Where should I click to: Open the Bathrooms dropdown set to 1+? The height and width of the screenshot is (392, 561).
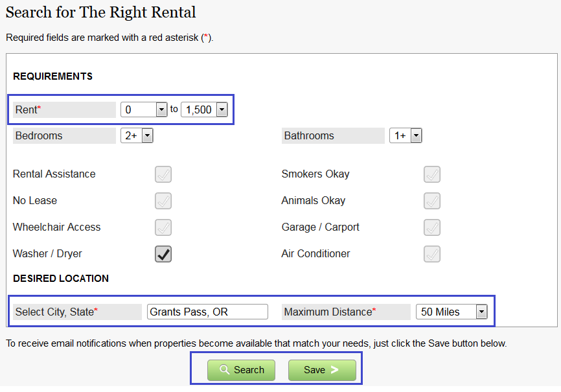[x=406, y=135]
